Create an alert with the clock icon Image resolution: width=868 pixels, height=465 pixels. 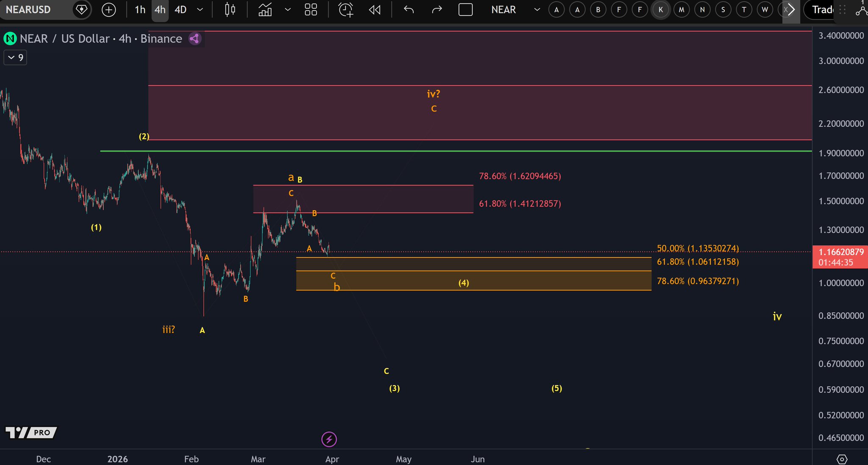pyautogui.click(x=346, y=9)
